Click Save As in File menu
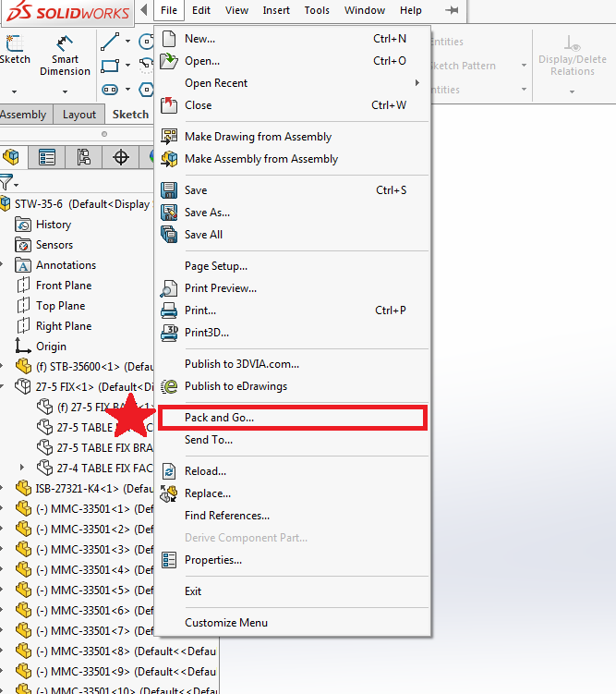The width and height of the screenshot is (616, 694). click(x=207, y=213)
